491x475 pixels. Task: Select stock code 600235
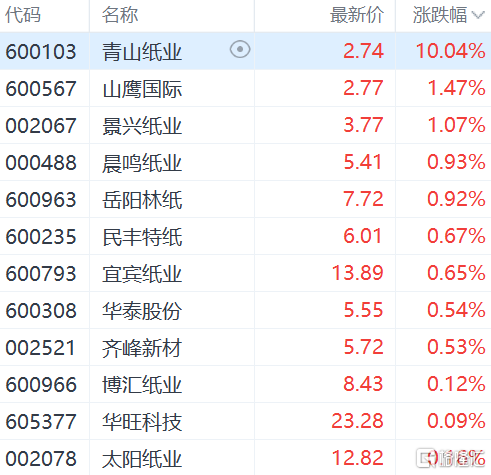click(41, 237)
